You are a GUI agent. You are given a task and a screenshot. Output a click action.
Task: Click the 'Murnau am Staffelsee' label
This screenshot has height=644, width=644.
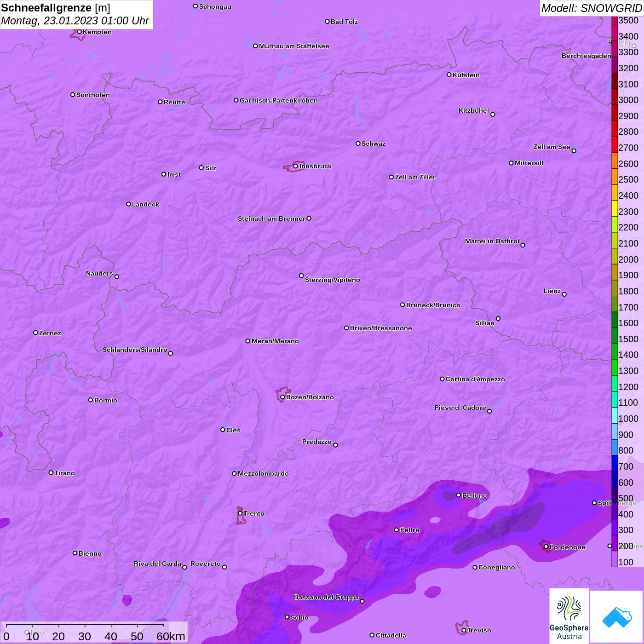pyautogui.click(x=294, y=46)
